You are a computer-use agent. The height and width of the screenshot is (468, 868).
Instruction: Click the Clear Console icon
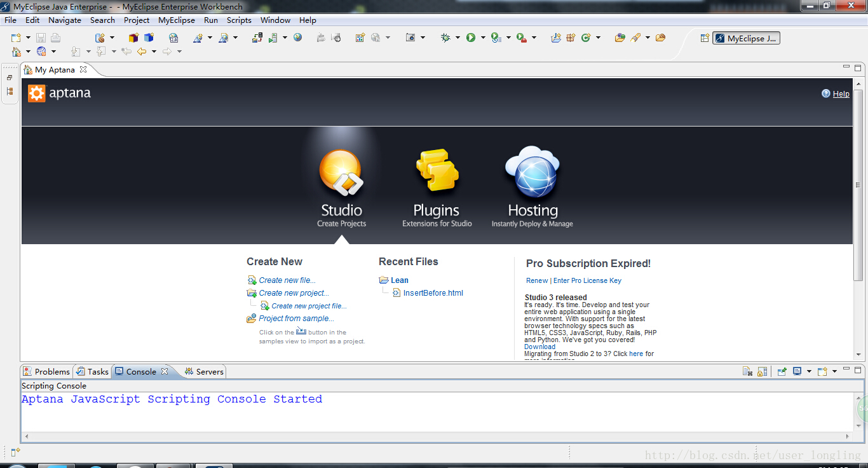[x=748, y=371]
